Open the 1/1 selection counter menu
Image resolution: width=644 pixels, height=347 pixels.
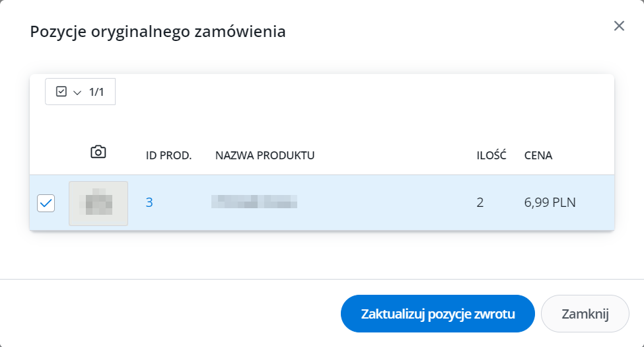pyautogui.click(x=80, y=92)
